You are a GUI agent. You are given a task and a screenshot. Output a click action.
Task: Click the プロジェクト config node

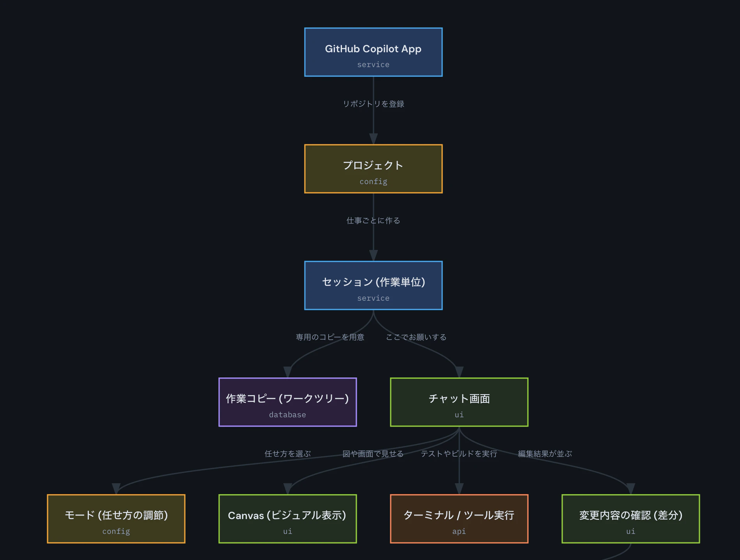pos(374,169)
